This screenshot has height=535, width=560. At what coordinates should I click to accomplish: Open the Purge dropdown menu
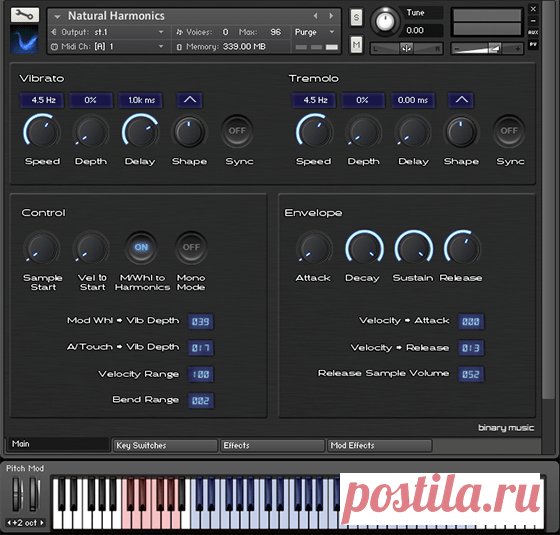[315, 32]
